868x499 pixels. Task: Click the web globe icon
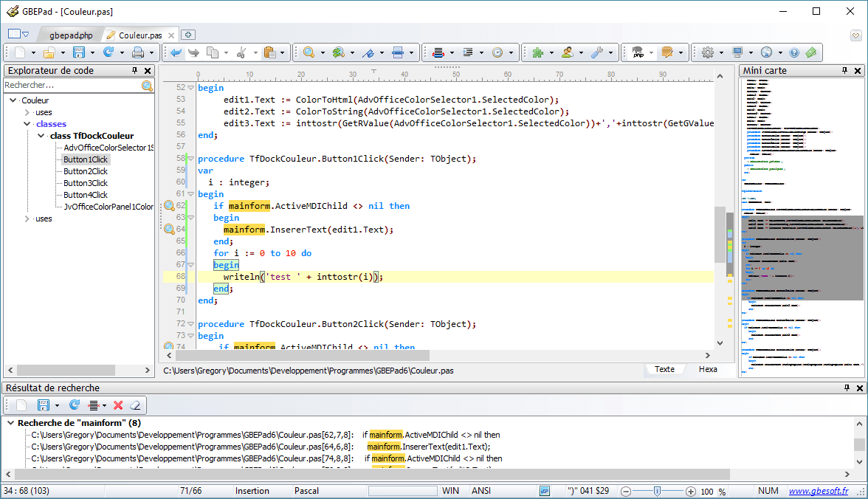[767, 52]
